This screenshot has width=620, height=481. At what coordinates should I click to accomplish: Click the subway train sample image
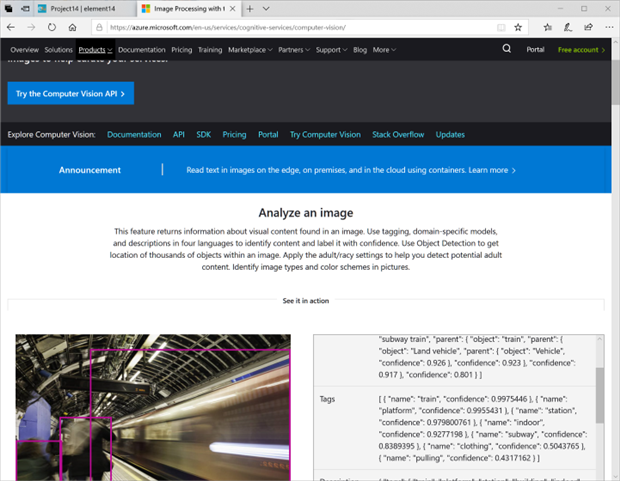pyautogui.click(x=152, y=408)
